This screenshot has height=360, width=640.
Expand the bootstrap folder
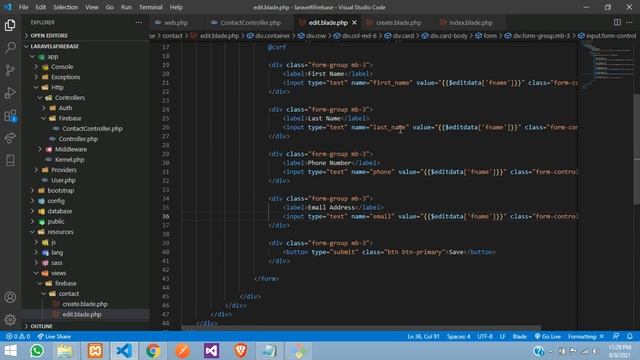pyautogui.click(x=60, y=190)
